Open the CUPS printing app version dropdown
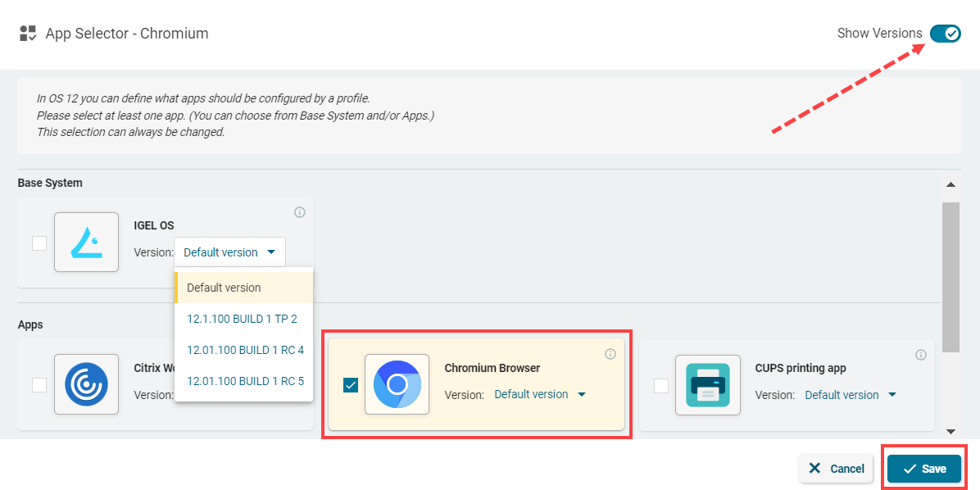980x490 pixels. (851, 395)
